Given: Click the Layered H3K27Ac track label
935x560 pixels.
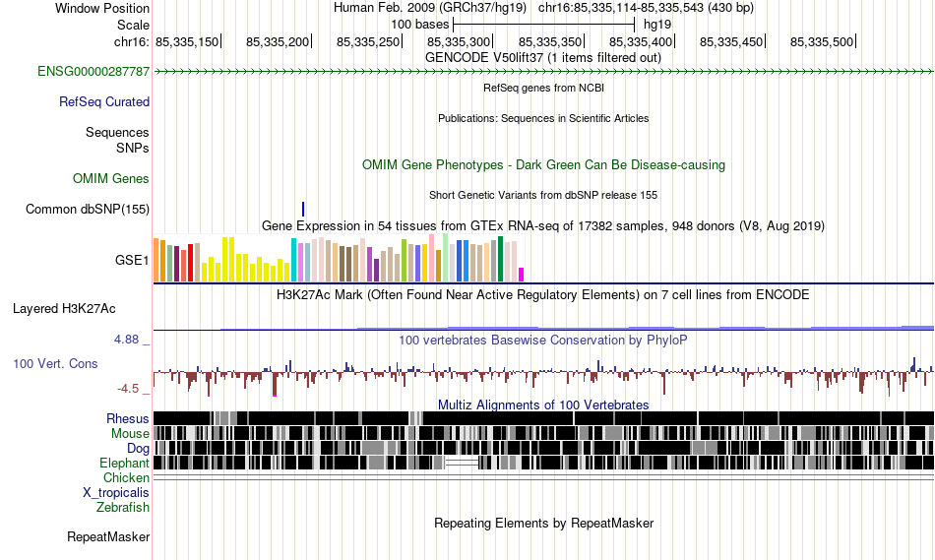Looking at the screenshot, I should (64, 308).
